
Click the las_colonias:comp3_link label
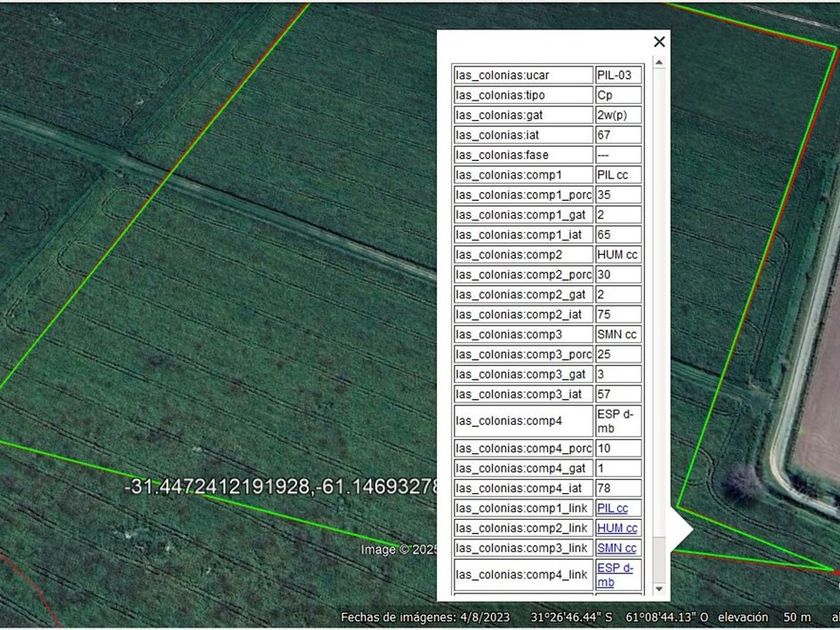pyautogui.click(x=523, y=548)
